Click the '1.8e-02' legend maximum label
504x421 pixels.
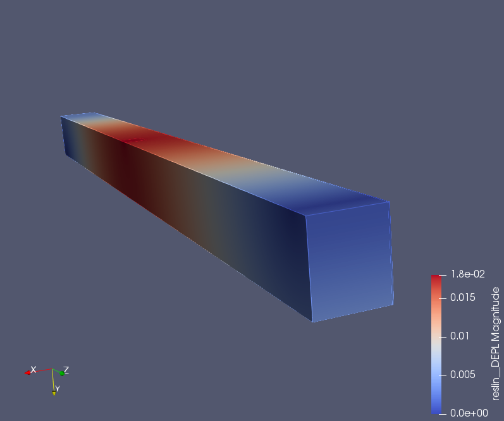(468, 274)
